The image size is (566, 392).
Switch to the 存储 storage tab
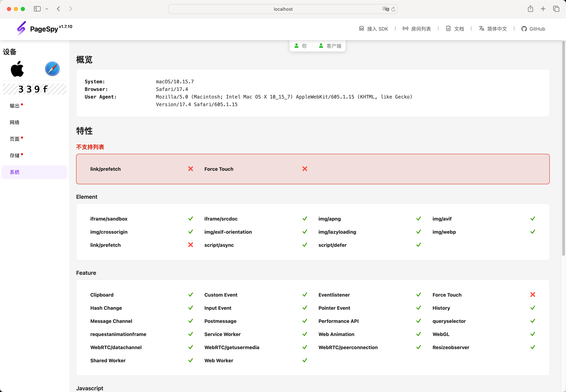point(34,156)
